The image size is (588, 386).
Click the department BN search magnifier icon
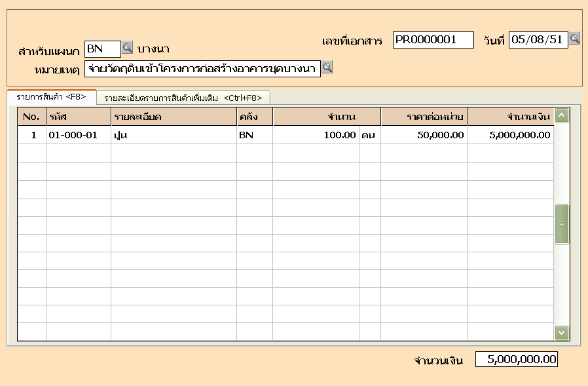coord(128,48)
